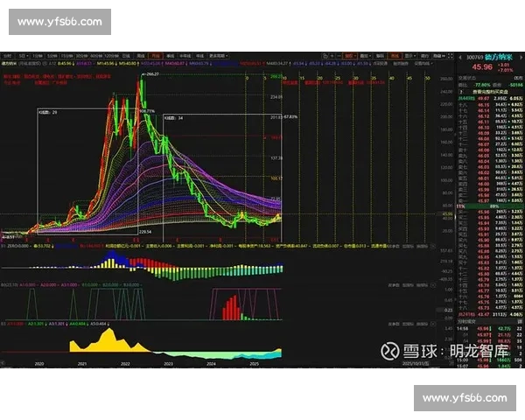Close the third indicator sub-panel
The height and width of the screenshot is (420, 525).
click(x=432, y=325)
